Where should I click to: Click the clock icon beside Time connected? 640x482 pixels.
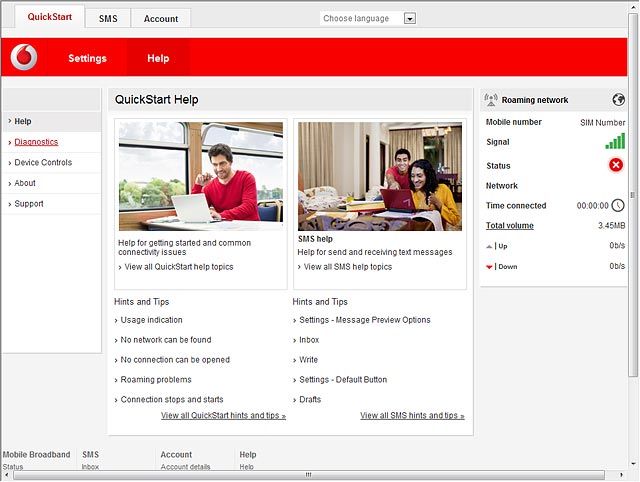(x=618, y=205)
